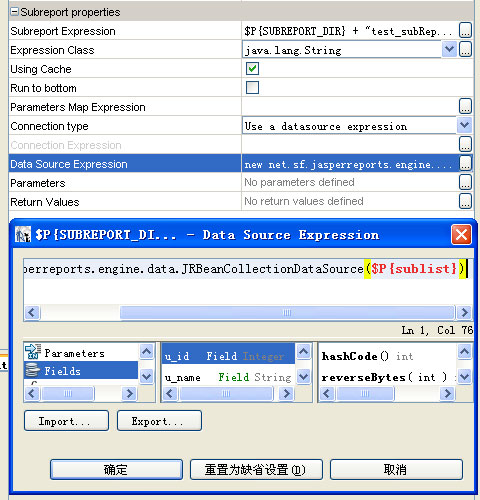480x500 pixels.
Task: Select the u_name String field entry
Action: point(228,377)
